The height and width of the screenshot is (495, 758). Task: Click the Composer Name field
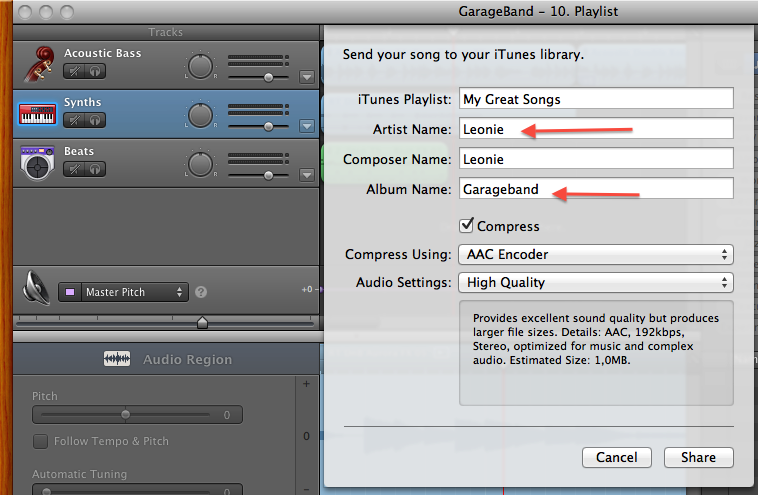pyautogui.click(x=596, y=159)
